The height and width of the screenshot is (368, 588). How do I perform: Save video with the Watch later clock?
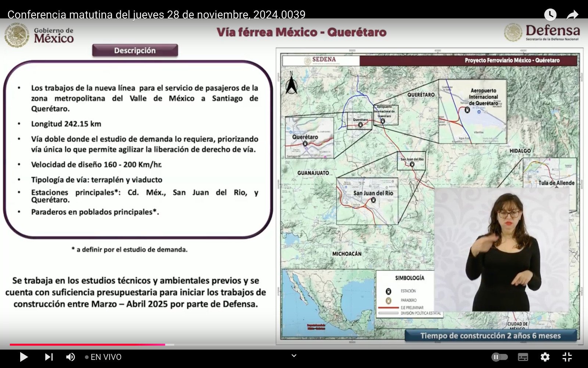coord(550,15)
